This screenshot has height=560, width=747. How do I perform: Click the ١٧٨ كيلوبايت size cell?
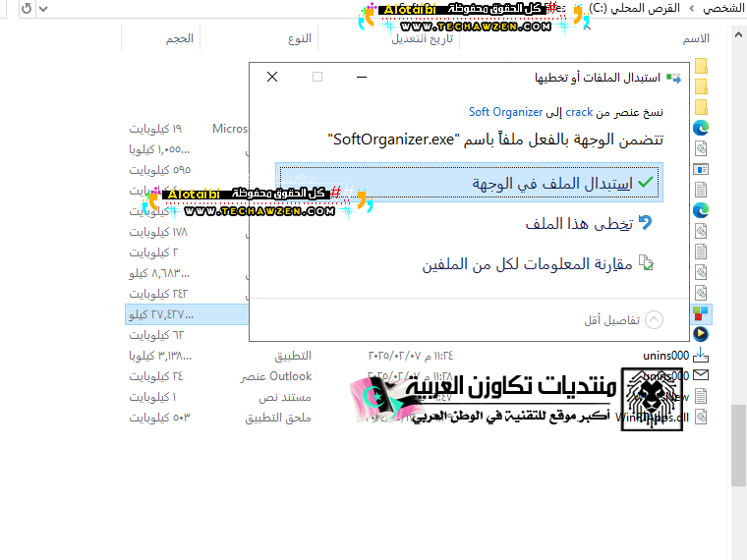click(158, 232)
